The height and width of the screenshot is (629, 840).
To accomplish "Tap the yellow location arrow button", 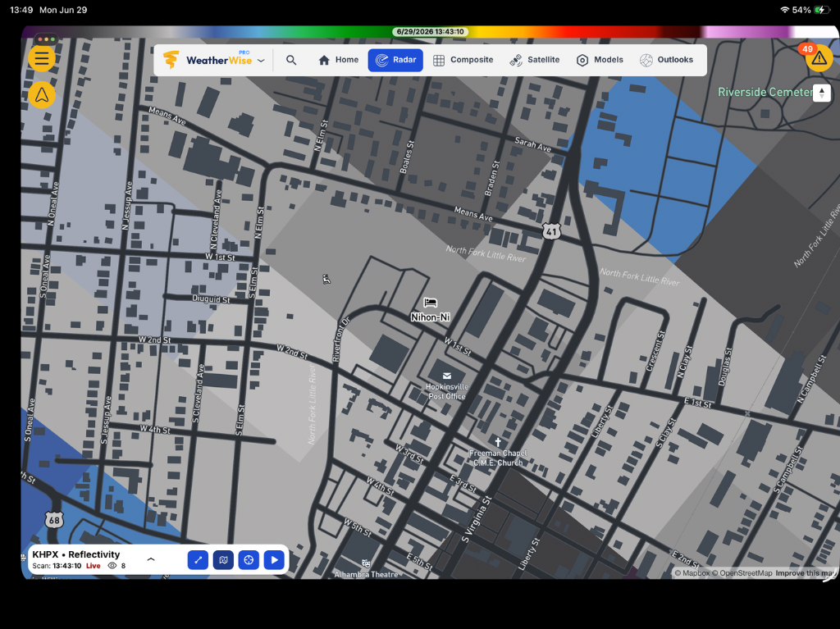I will point(42,95).
